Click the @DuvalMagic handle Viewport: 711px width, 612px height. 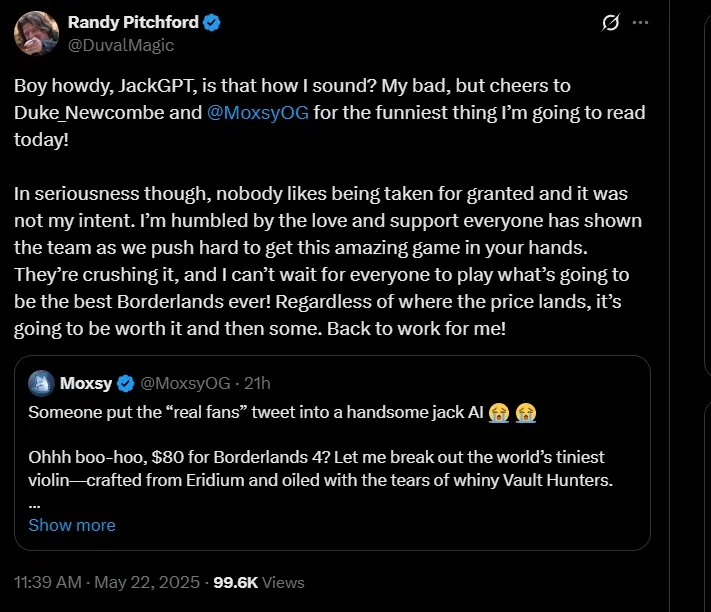click(120, 44)
